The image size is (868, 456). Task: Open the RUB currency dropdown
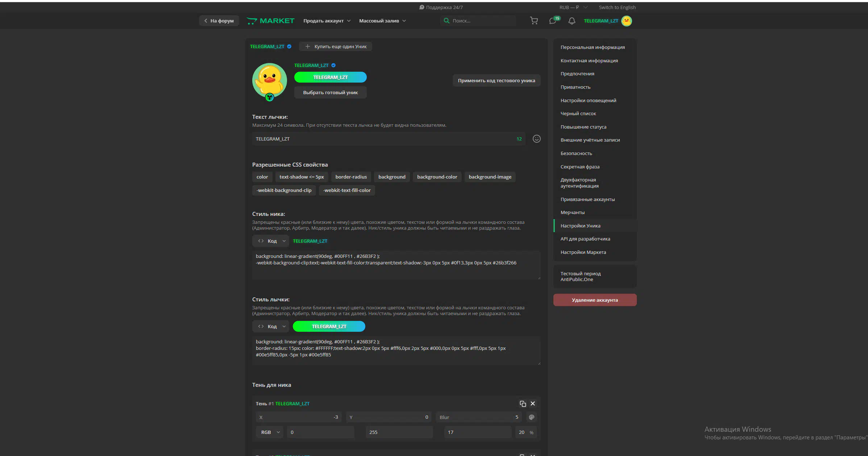[573, 7]
